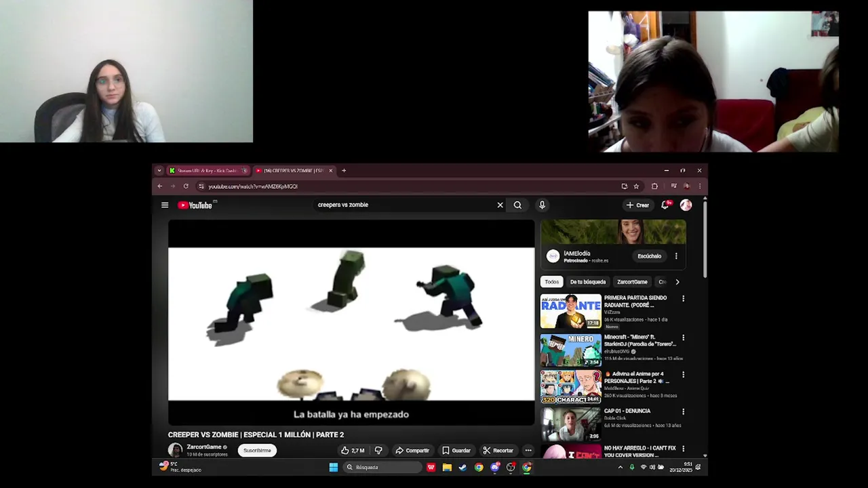Run search with the magnifying glass button
The image size is (868, 488).
(x=517, y=205)
